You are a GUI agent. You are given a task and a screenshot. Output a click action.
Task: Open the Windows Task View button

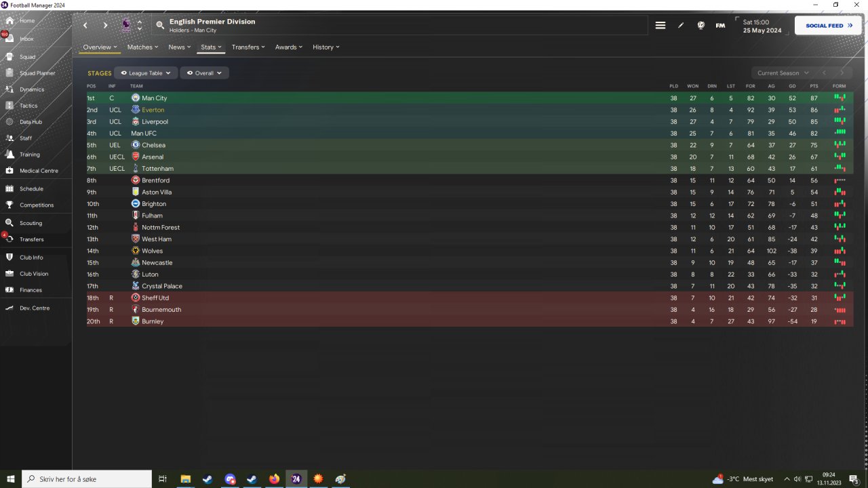[163, 479]
